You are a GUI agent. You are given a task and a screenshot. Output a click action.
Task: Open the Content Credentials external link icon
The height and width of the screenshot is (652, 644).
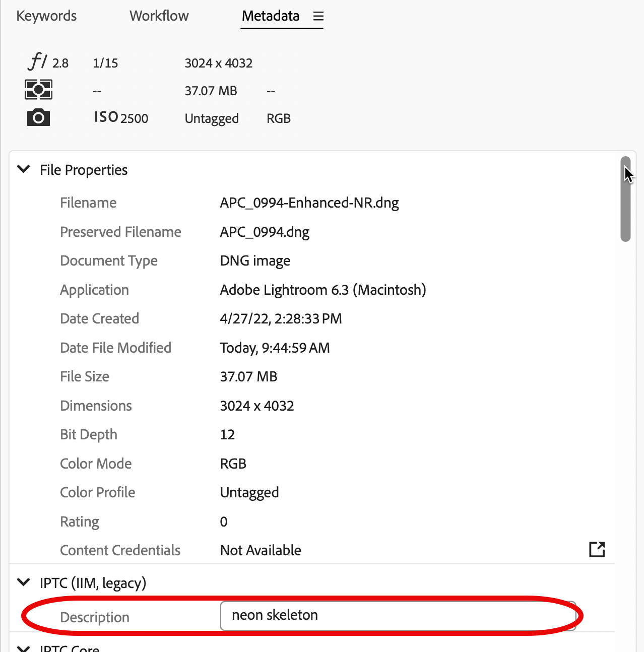[597, 550]
